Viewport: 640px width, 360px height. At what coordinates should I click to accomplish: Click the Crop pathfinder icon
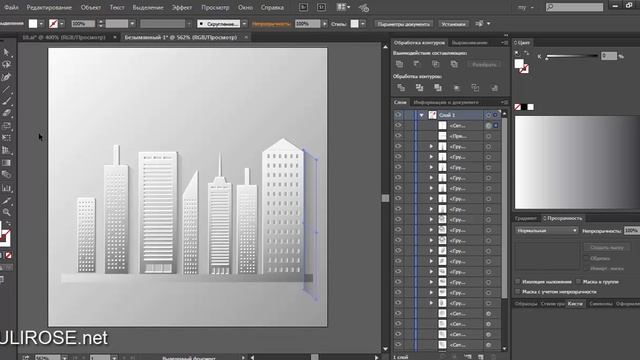pos(457,88)
